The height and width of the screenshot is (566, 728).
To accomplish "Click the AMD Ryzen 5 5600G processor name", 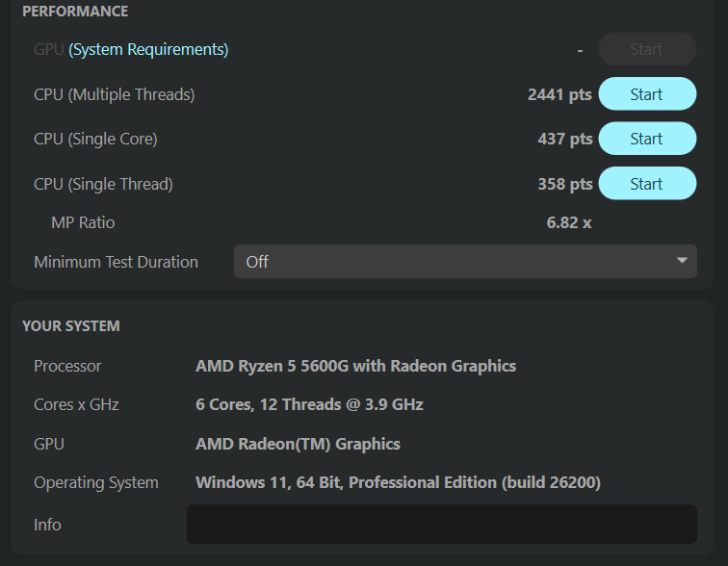I will click(355, 366).
